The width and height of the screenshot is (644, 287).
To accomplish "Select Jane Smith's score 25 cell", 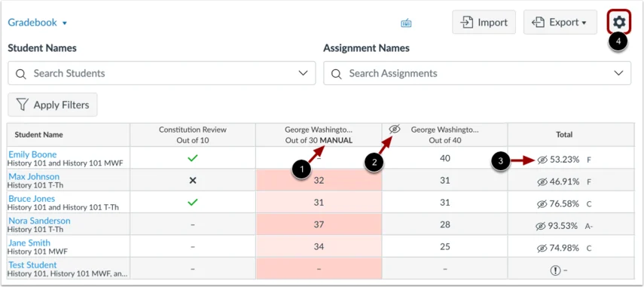I will coord(445,246).
